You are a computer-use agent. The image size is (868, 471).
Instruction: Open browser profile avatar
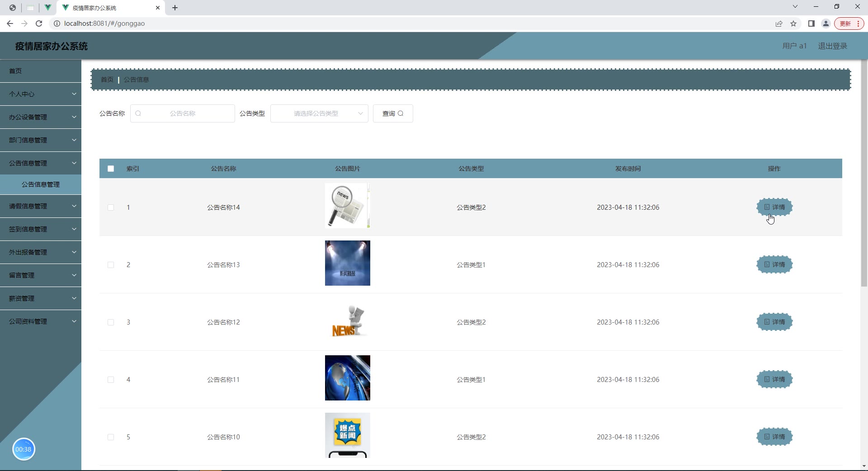(x=826, y=24)
